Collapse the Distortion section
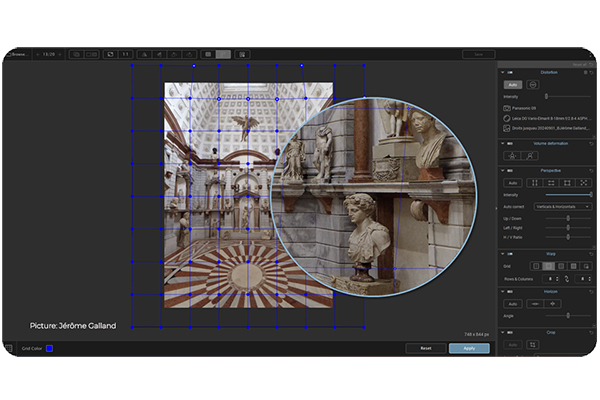Screen dimensions: 600x400 pyautogui.click(x=502, y=72)
